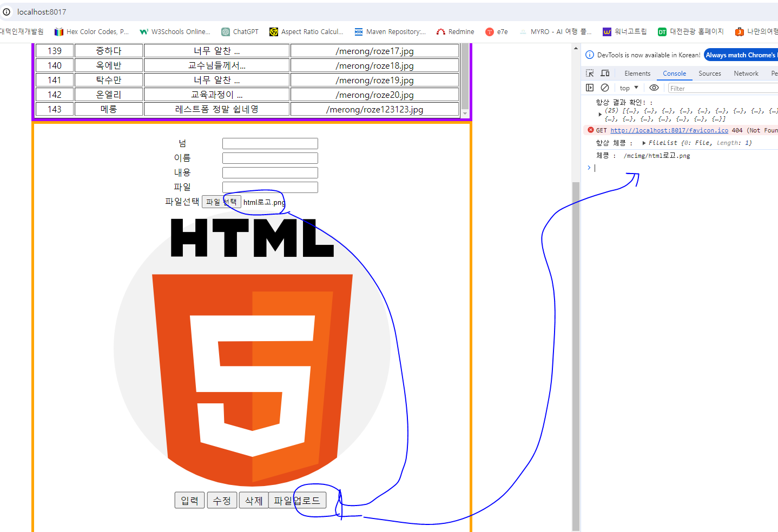The image size is (778, 532).
Task: Open the Redmine bookmark
Action: [x=456, y=32]
